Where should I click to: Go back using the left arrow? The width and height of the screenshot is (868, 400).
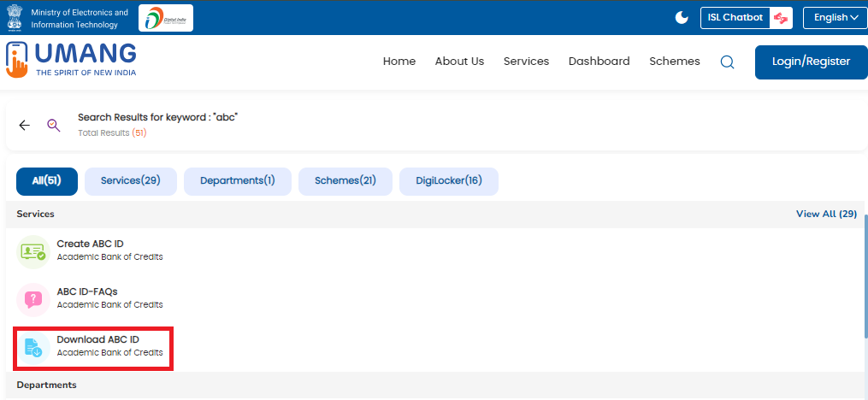25,125
